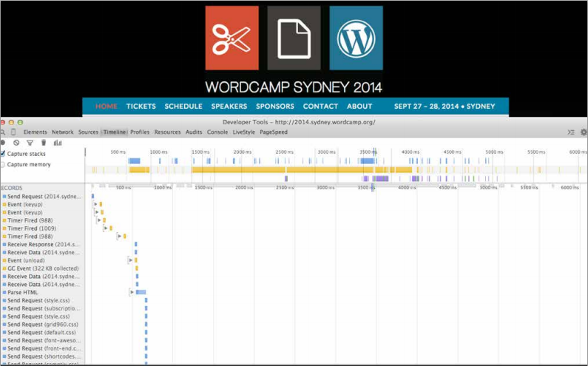
Task: Visit the SPONSORS link
Action: 275,106
